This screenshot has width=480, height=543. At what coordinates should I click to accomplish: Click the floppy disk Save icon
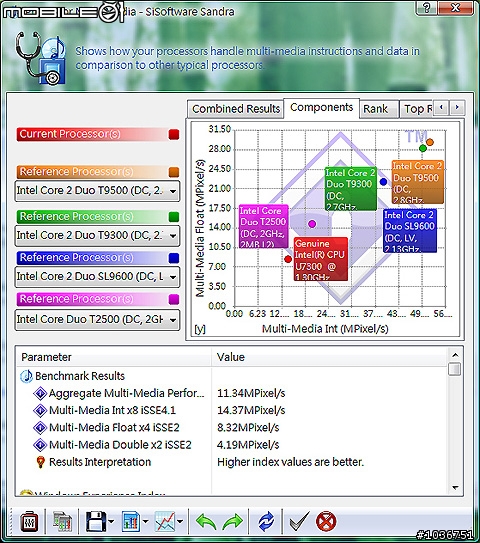click(x=96, y=522)
